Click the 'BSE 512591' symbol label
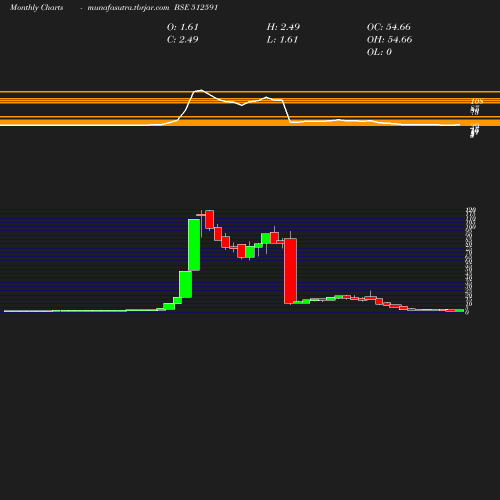 [196, 7]
